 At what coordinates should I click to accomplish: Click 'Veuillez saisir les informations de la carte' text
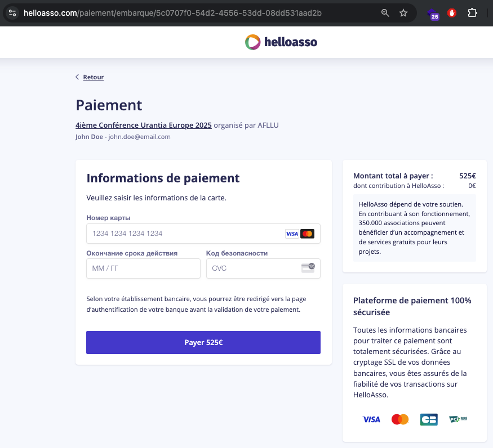(156, 198)
